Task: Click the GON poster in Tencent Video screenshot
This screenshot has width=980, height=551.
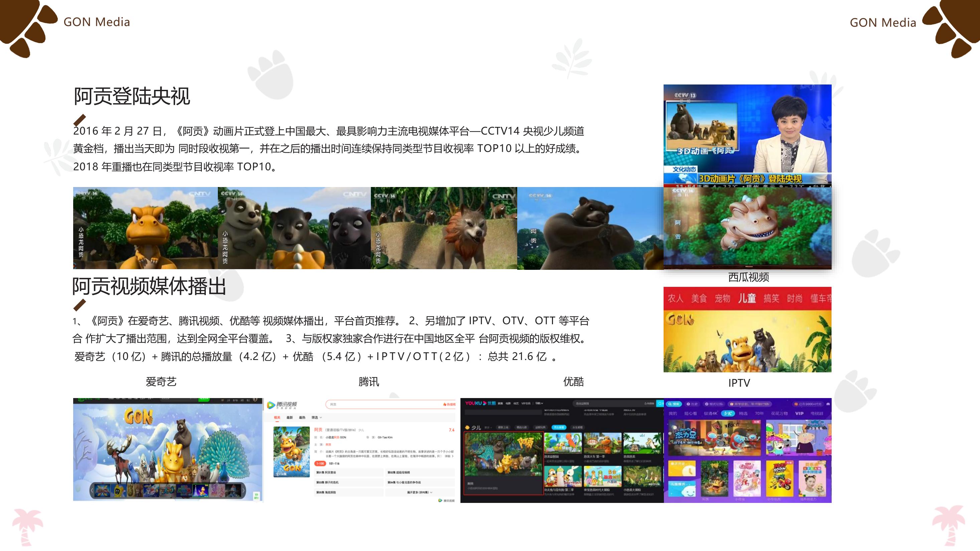Action: point(292,452)
